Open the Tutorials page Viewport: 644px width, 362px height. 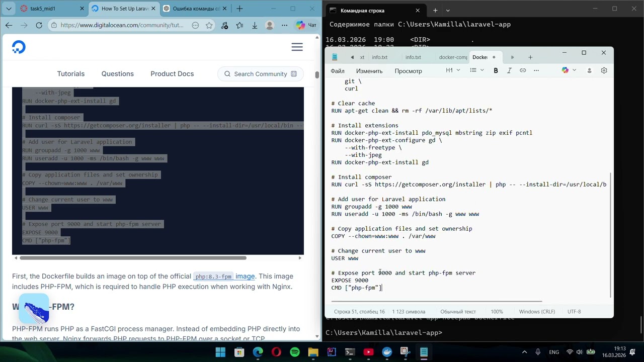click(71, 74)
